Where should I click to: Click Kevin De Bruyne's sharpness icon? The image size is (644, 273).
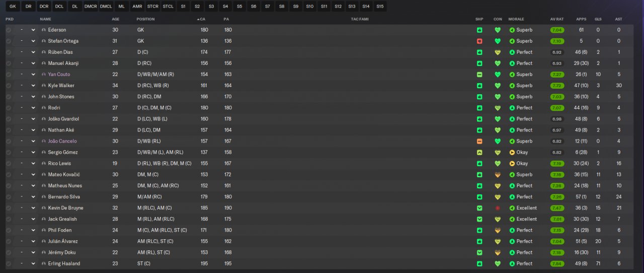pos(479,208)
